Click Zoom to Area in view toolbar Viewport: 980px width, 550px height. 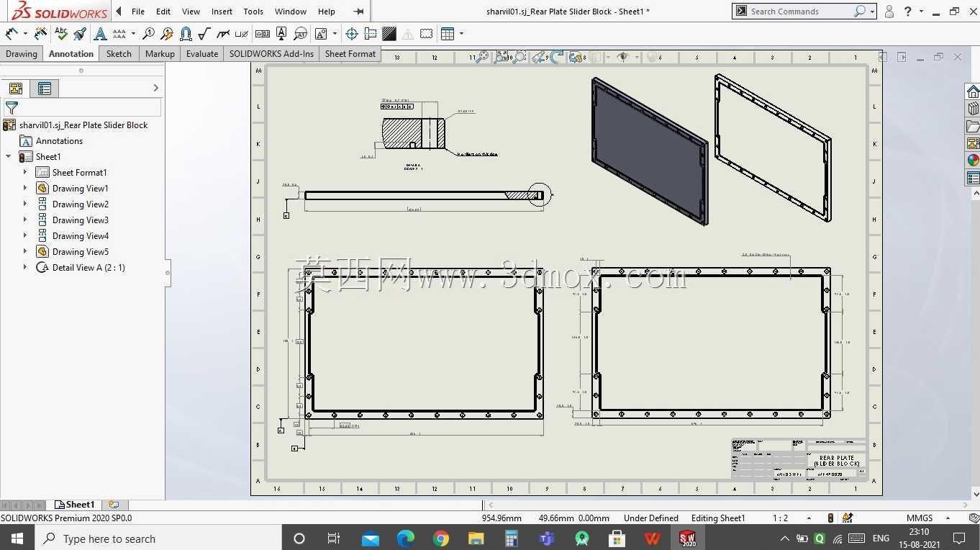(502, 57)
